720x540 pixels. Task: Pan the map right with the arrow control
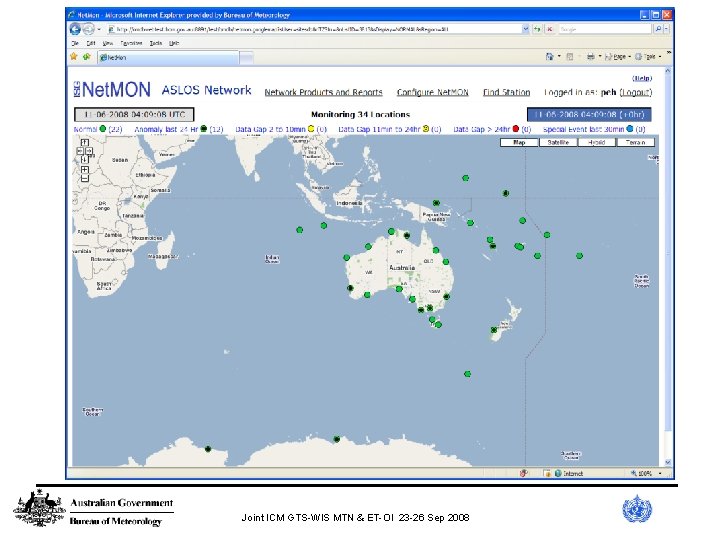coord(89,151)
